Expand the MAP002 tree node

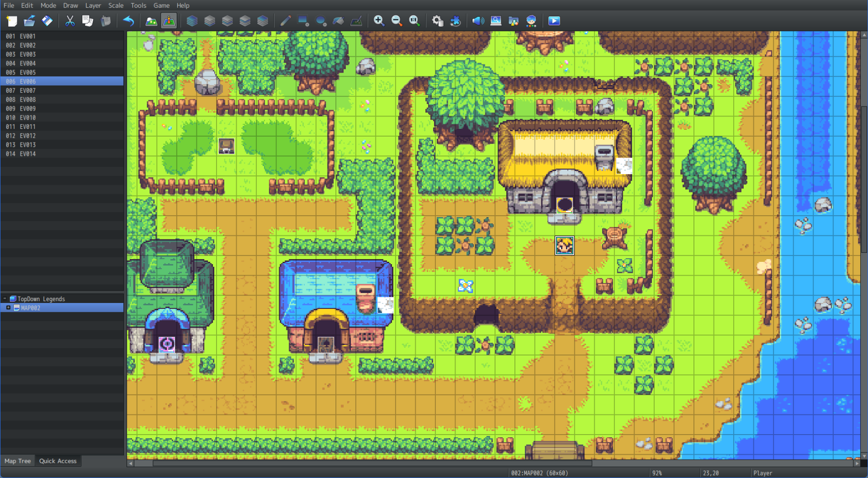[8, 308]
